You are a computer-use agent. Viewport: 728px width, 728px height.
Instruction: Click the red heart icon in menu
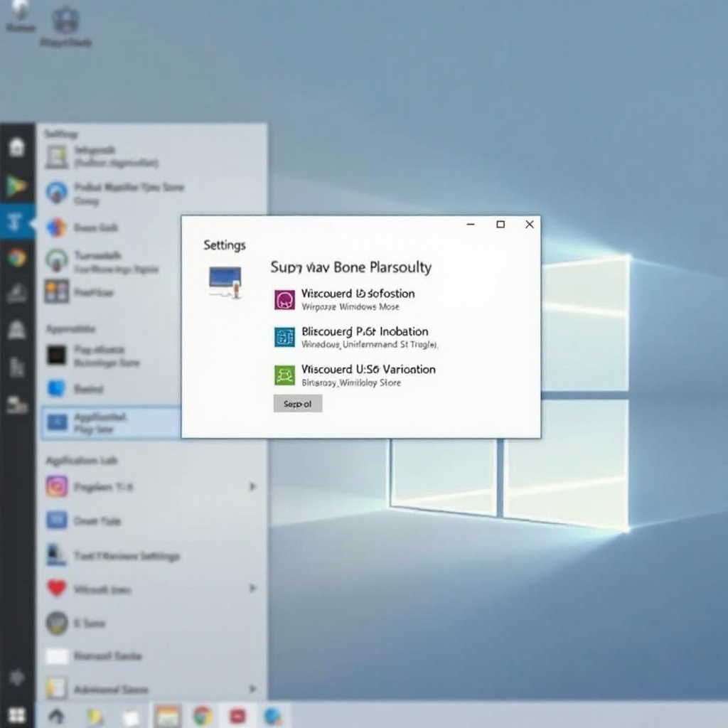click(57, 589)
